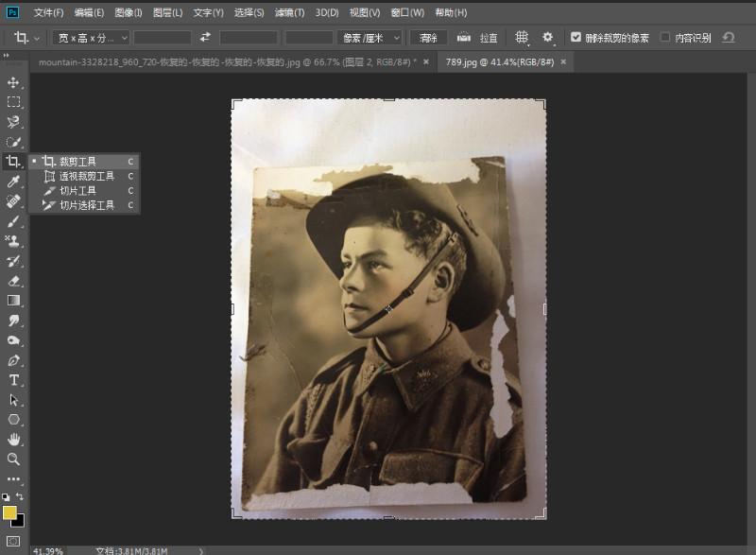Click the 拉直 straighten button

[x=478, y=38]
